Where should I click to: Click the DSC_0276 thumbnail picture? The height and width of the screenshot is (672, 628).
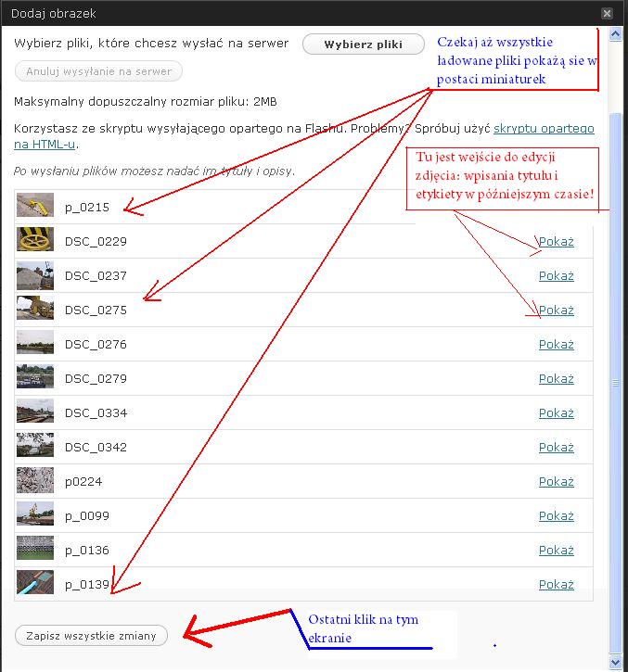point(35,344)
